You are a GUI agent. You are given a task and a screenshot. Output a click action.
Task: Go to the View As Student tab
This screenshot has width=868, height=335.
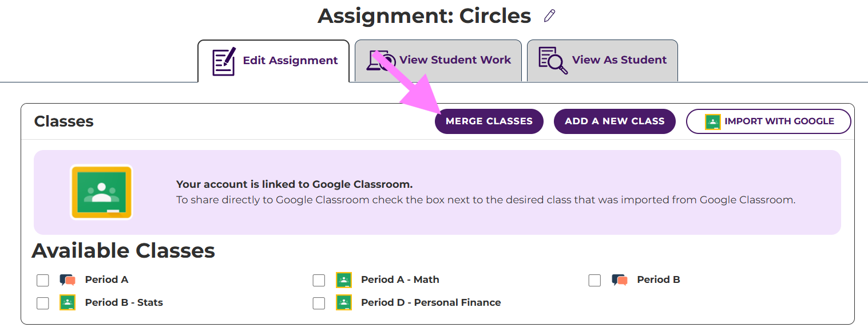coord(603,60)
